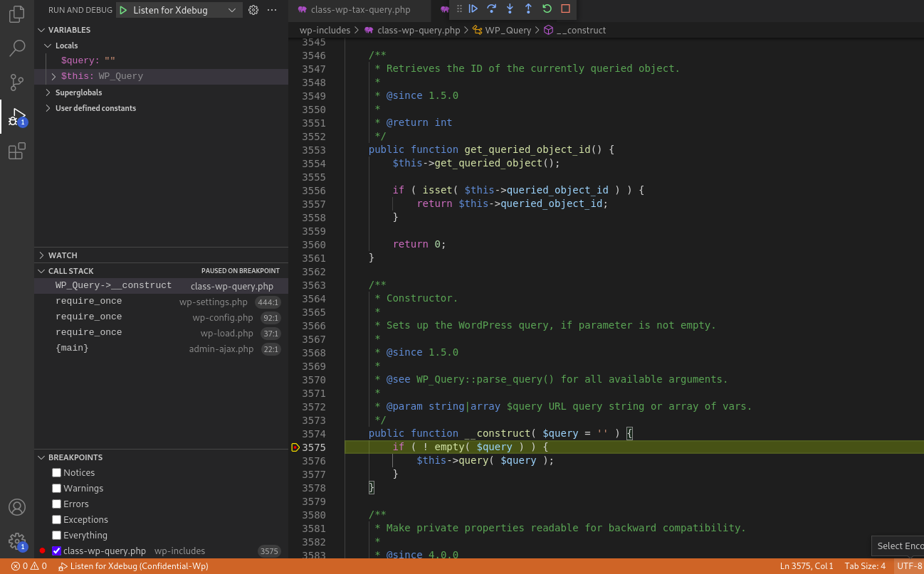
Task: Step over the current line
Action: [491, 9]
